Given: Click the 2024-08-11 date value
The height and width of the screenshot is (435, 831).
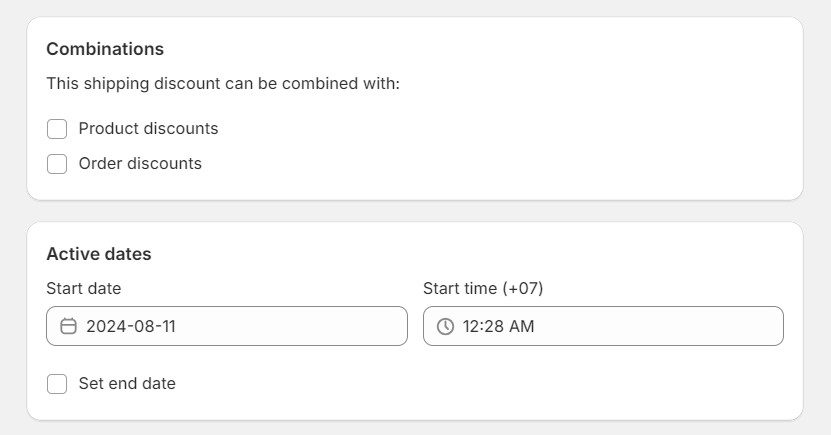Looking at the screenshot, I should tap(131, 326).
